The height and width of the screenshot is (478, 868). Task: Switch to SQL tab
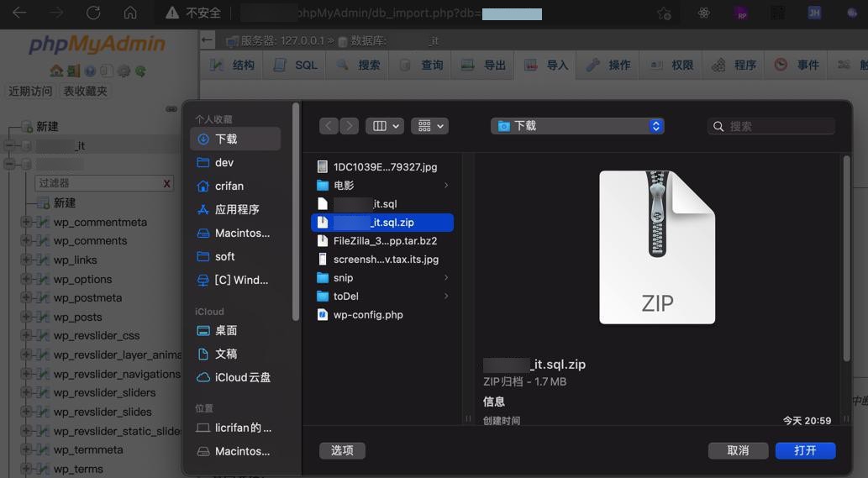click(x=294, y=66)
